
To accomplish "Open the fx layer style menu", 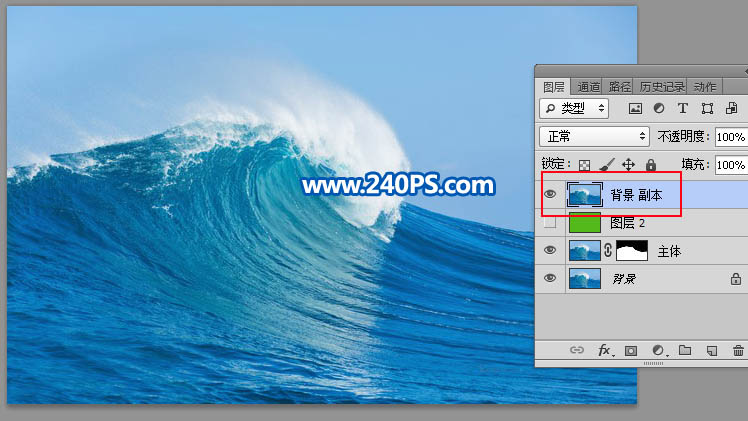I will (605, 350).
